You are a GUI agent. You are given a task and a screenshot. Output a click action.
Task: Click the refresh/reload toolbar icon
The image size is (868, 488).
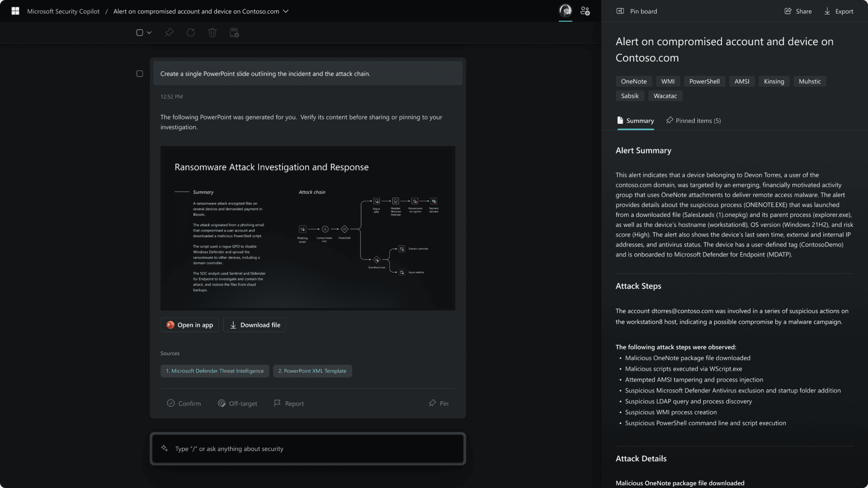(191, 32)
